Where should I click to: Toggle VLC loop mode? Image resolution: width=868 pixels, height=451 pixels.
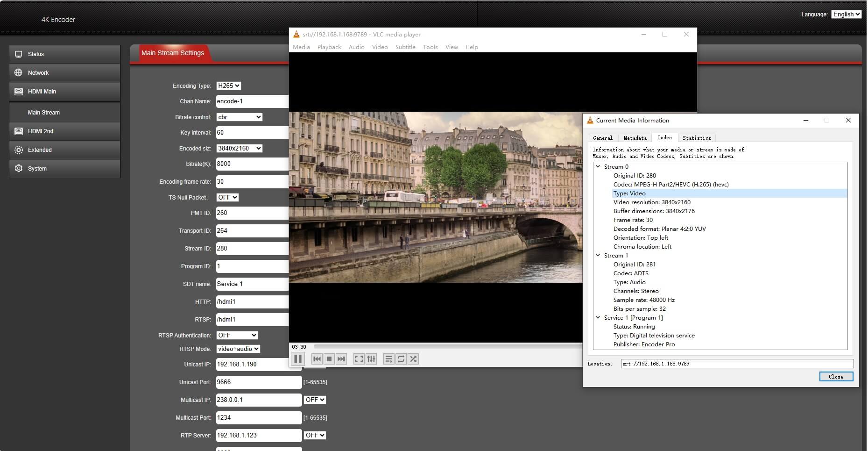coord(401,359)
